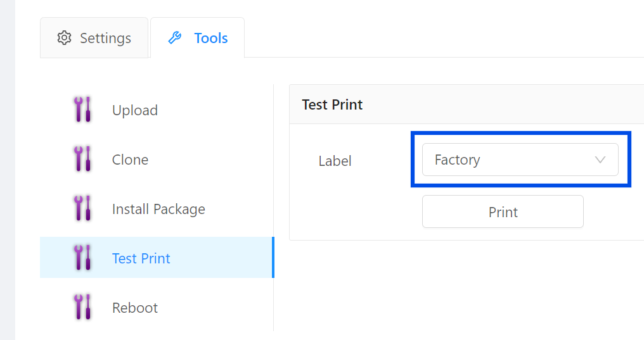Expand the chevron arrow in Label selector
This screenshot has height=340, width=644.
(x=600, y=160)
